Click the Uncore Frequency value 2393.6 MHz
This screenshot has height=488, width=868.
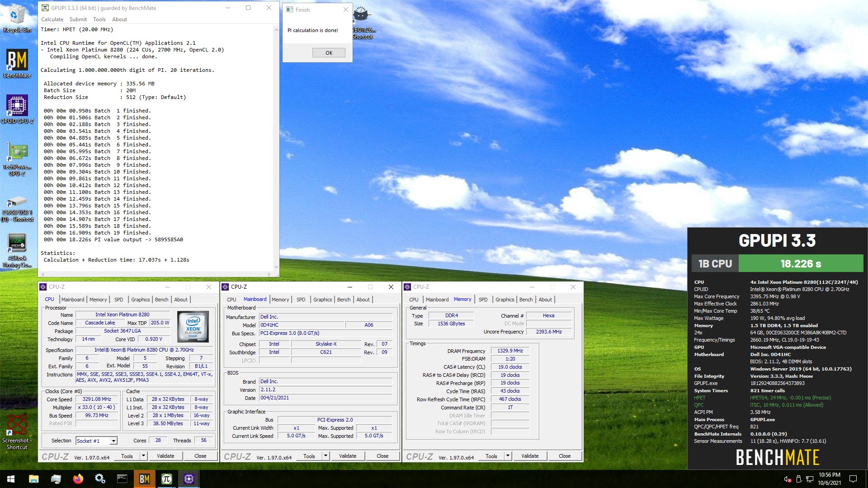549,332
